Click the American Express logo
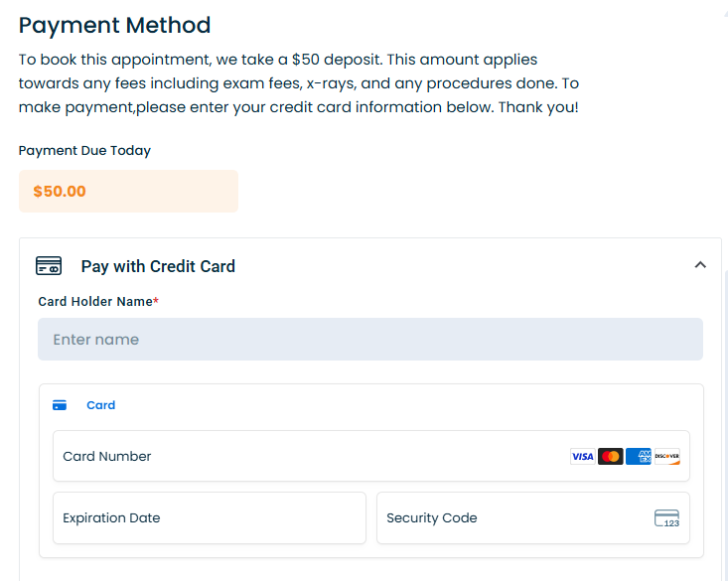The width and height of the screenshot is (728, 581). [639, 457]
